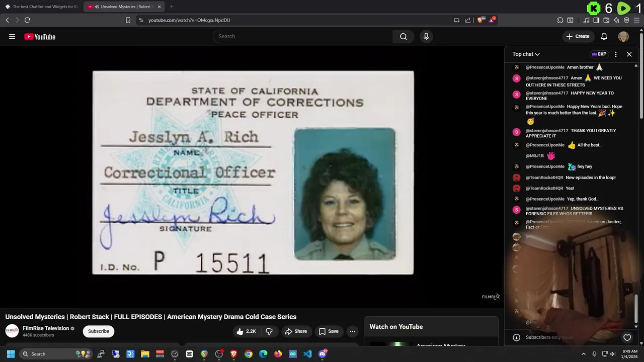Open a new browser tab
Image resolution: width=644 pixels, height=362 pixels.
tap(172, 7)
